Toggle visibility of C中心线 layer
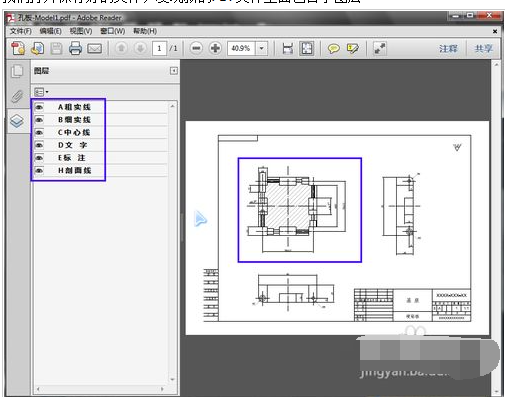 [39, 132]
